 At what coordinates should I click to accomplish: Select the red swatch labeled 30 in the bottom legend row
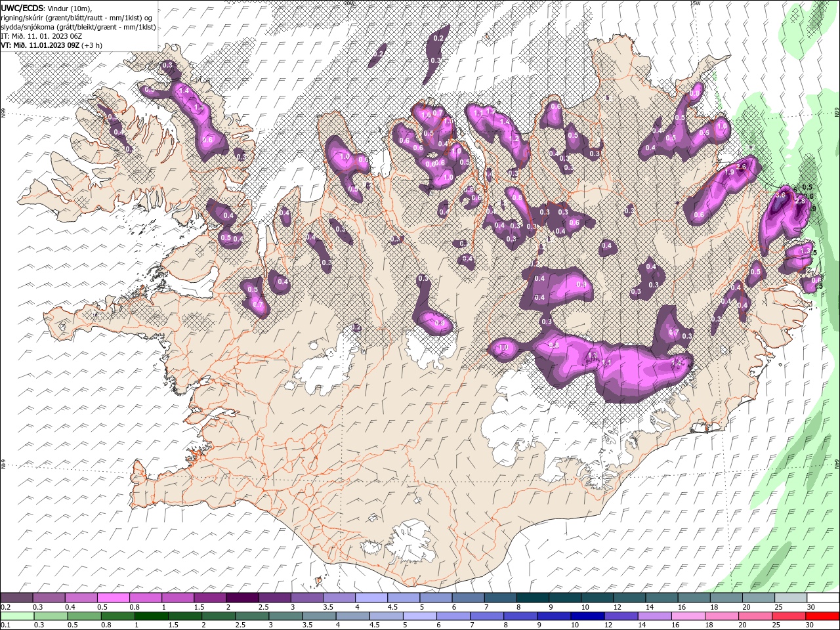[x=822, y=616]
